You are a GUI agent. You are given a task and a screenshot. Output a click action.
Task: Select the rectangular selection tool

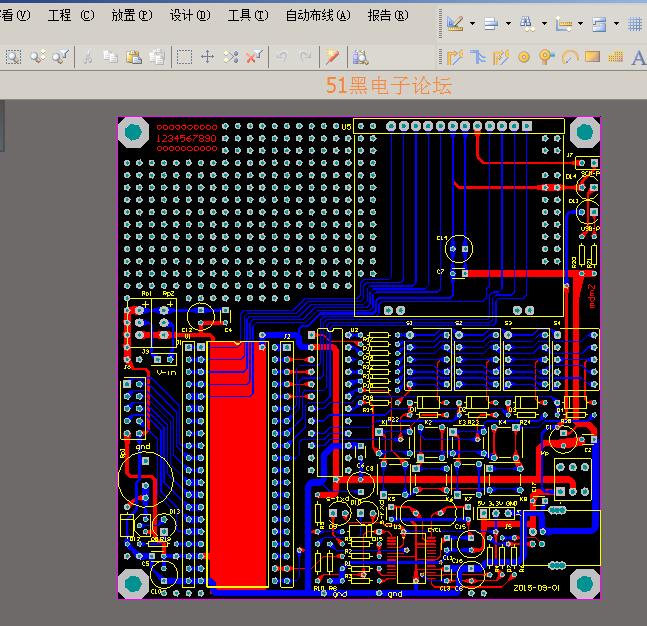(x=184, y=57)
